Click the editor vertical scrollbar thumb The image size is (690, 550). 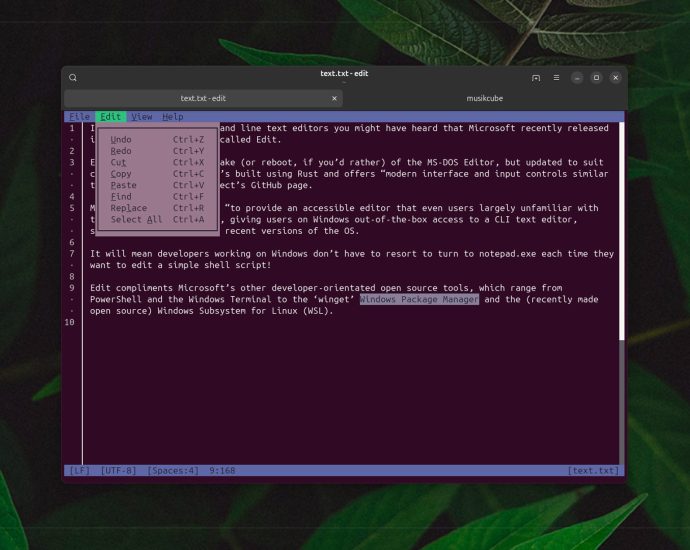(622, 231)
